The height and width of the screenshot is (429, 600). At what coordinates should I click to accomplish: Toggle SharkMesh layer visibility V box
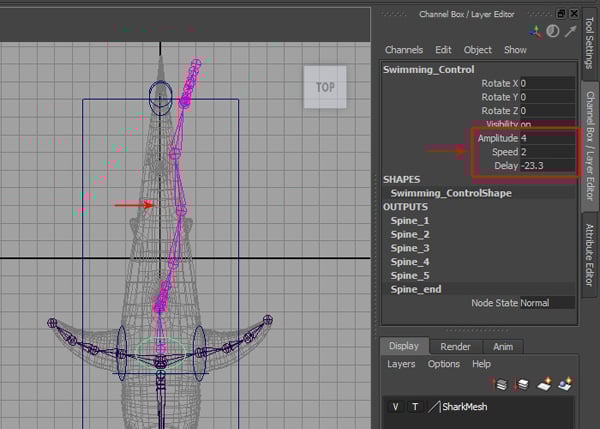pyautogui.click(x=394, y=407)
